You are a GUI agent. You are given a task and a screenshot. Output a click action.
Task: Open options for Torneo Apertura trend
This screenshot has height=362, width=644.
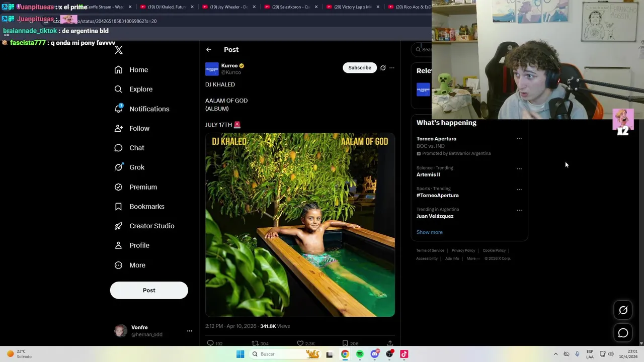coord(519,139)
